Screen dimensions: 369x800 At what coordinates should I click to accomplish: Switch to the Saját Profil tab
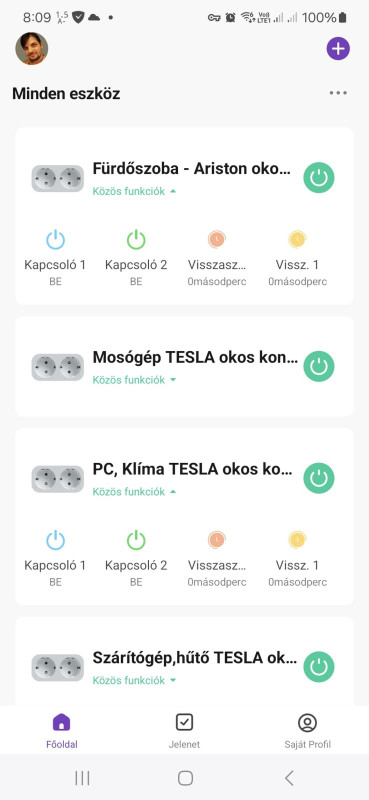(x=307, y=731)
